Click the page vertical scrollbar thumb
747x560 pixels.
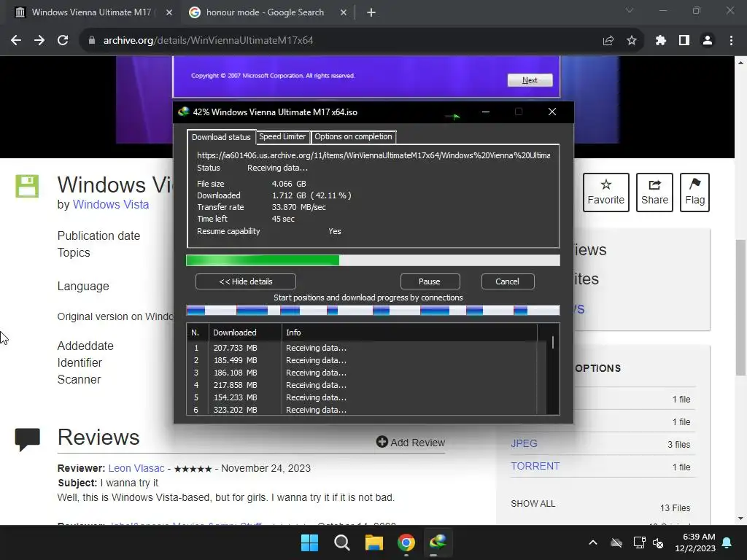point(740,307)
